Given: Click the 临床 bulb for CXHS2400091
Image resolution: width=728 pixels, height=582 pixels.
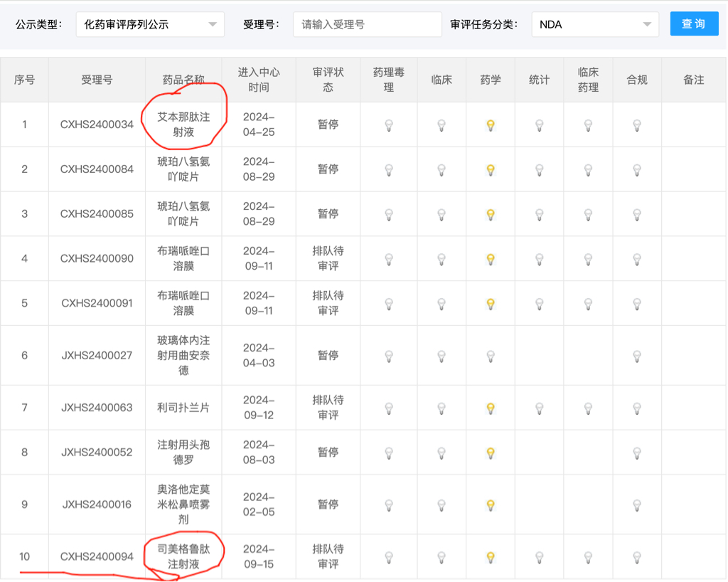Looking at the screenshot, I should click(441, 305).
